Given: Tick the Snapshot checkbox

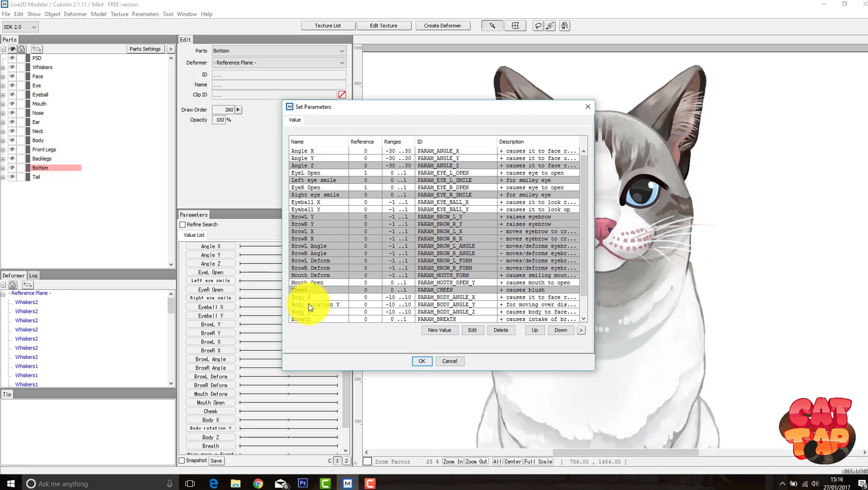Looking at the screenshot, I should click(x=182, y=461).
